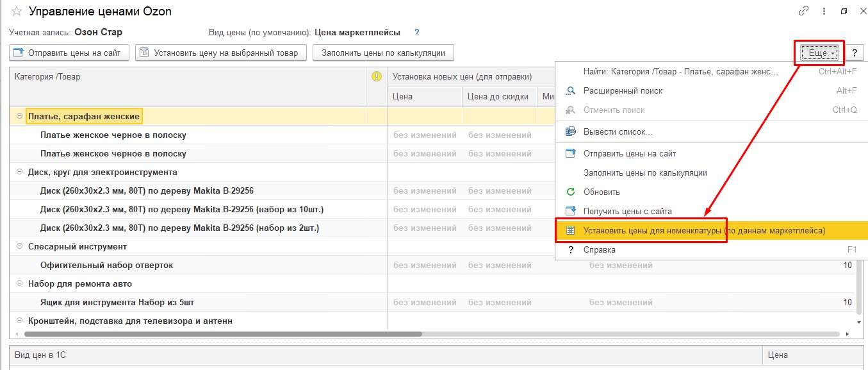Click the Цена cell for Офигительный набор отверток
Screen dimensions: 868x370
[425, 265]
